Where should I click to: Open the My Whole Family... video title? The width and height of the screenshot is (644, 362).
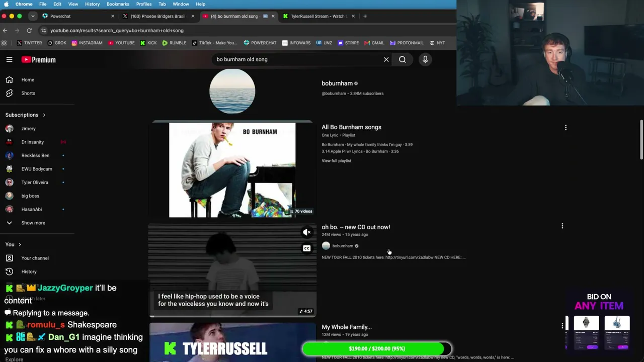[347, 327]
